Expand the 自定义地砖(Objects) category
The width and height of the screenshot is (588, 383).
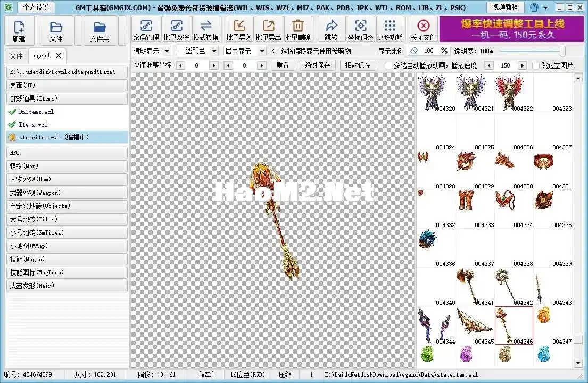tap(67, 206)
